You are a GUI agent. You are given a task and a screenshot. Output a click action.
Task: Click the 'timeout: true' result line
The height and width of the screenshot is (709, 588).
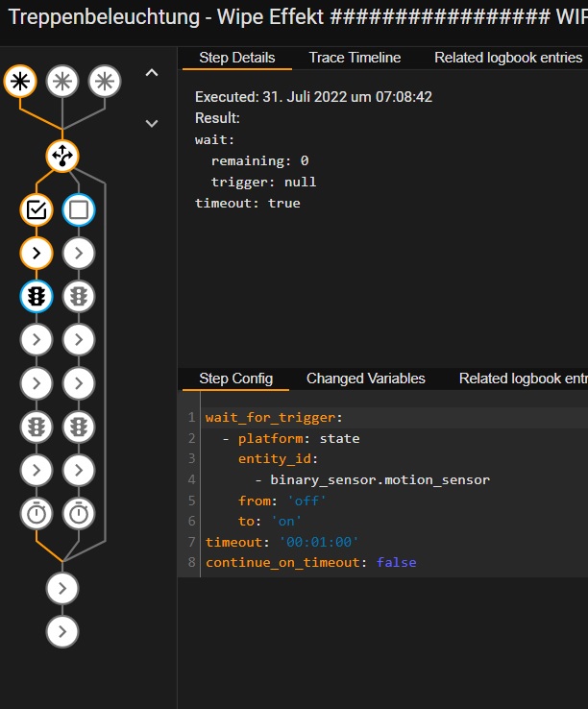click(x=248, y=204)
